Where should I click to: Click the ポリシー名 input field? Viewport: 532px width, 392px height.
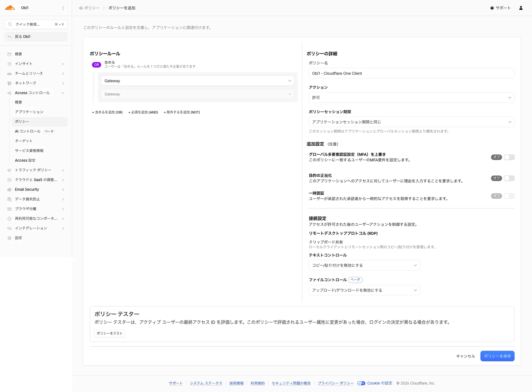411,73
